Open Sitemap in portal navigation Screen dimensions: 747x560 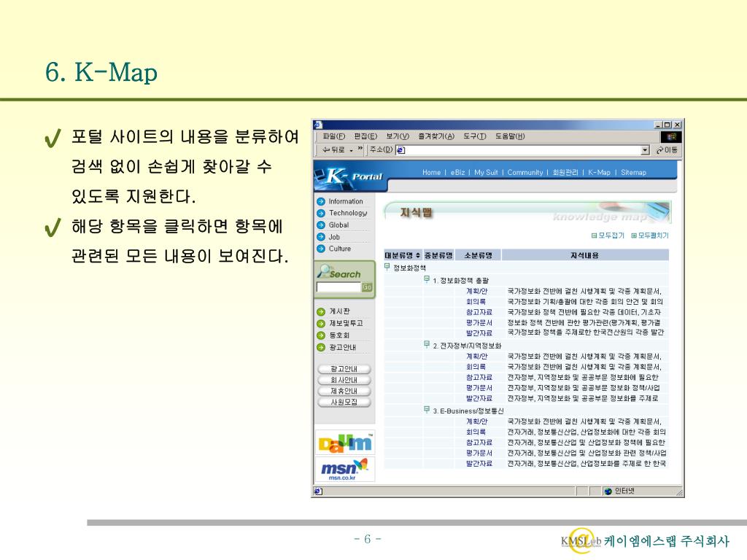click(633, 172)
